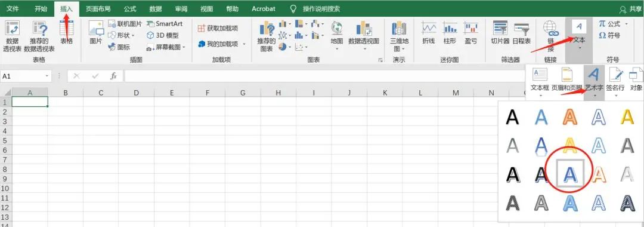Screen dimensions: 644x227
Task: Click the Slicer (切片器) icon
Action: (x=500, y=32)
